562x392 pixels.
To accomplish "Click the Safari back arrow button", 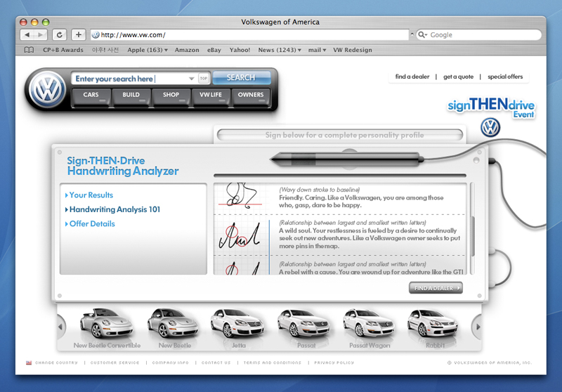I will [27, 34].
